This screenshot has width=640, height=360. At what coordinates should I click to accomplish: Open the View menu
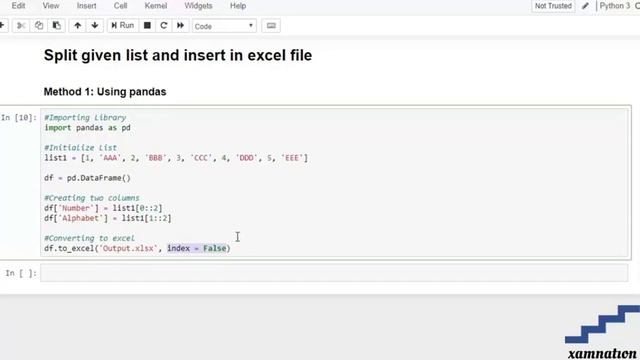pos(51,6)
